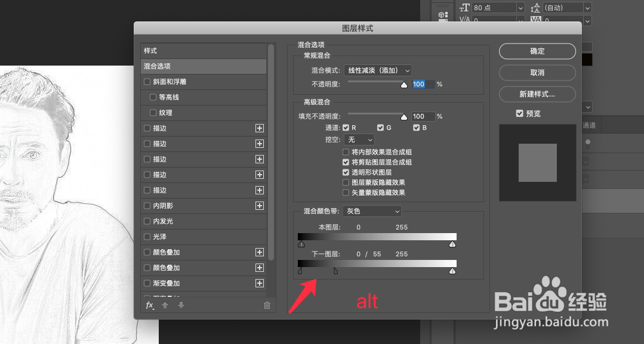Toggle the 预览 preview checkbox

pyautogui.click(x=519, y=113)
